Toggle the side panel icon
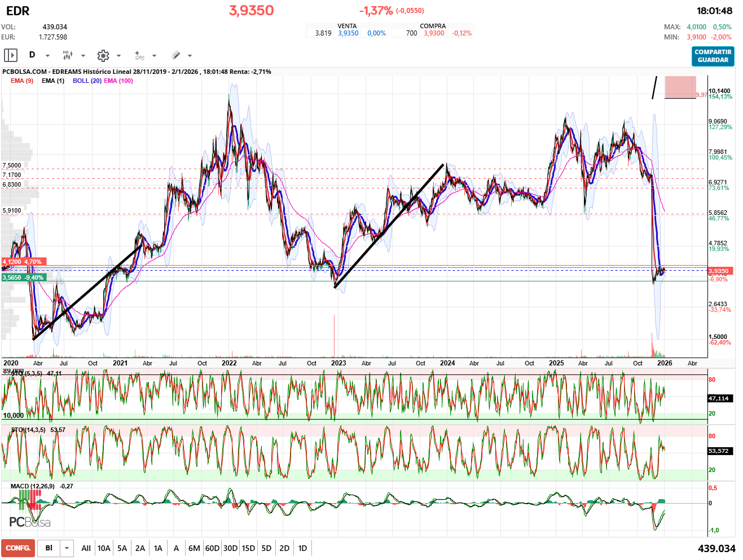 (11, 55)
